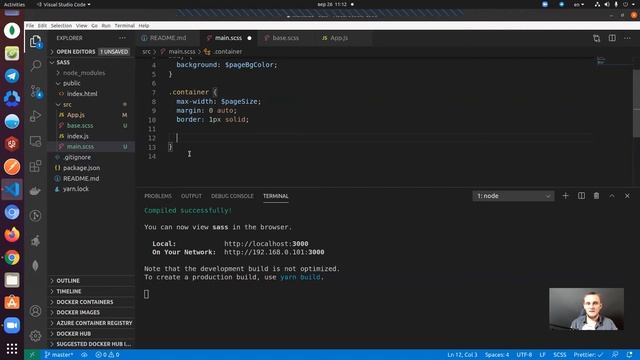Expand the Docker Images section
The width and height of the screenshot is (640, 360).
pos(92,312)
